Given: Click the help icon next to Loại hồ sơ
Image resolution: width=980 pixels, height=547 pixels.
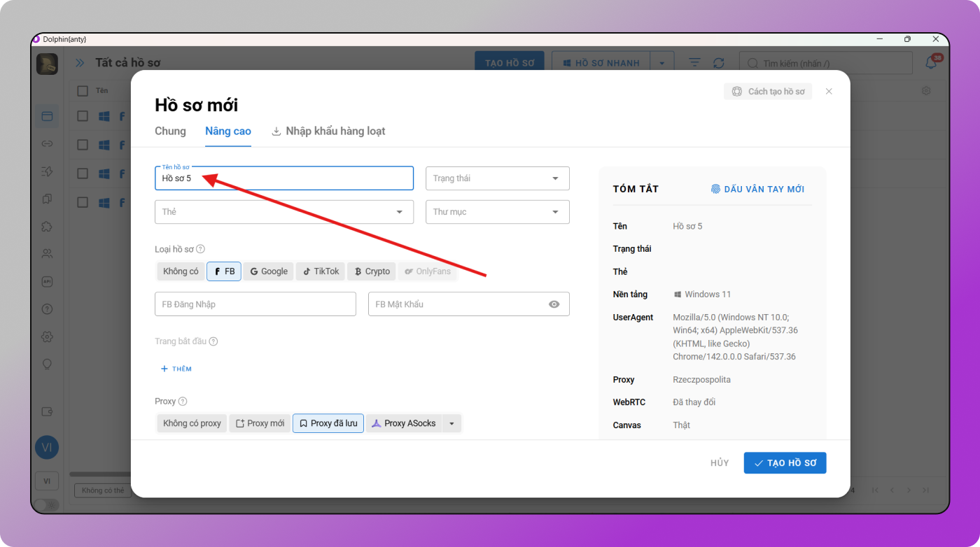Looking at the screenshot, I should 200,249.
